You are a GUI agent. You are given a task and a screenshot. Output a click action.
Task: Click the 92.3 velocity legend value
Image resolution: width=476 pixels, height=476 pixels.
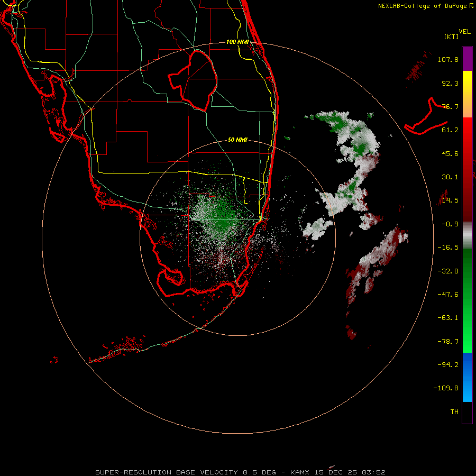click(x=450, y=83)
